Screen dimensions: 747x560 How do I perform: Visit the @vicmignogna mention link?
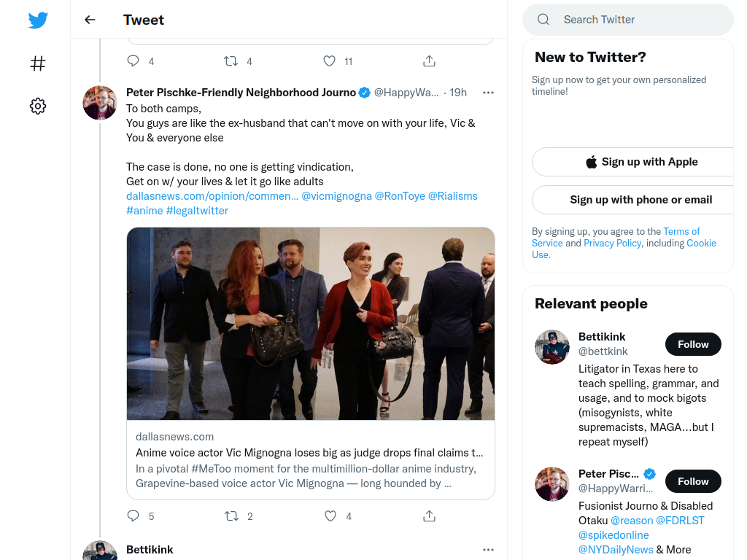pos(336,196)
